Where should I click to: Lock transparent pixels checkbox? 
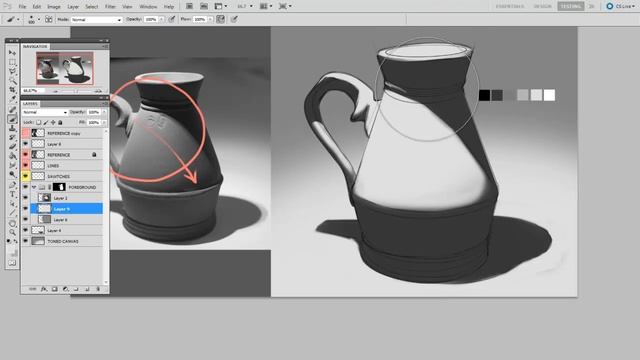click(39, 122)
